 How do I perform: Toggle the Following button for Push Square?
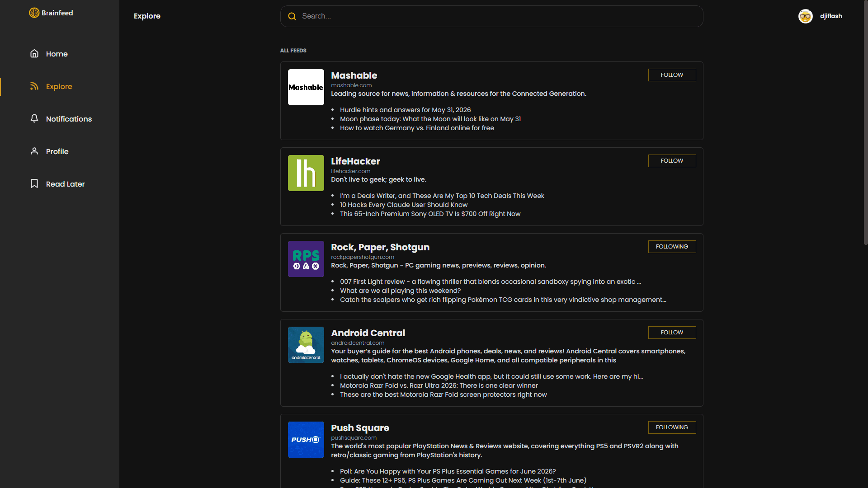tap(672, 427)
